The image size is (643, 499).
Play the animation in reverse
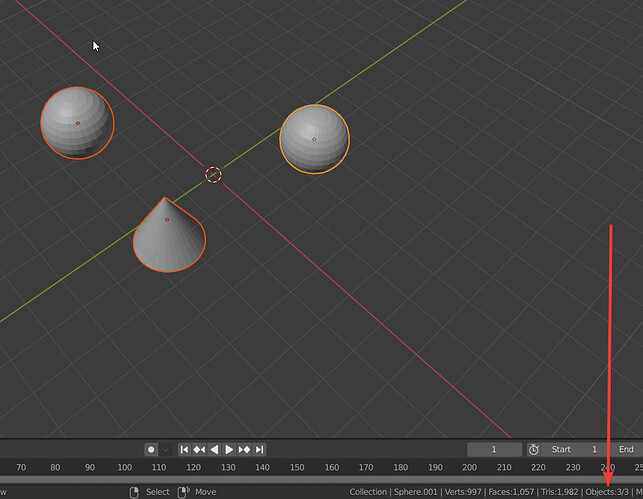point(214,450)
